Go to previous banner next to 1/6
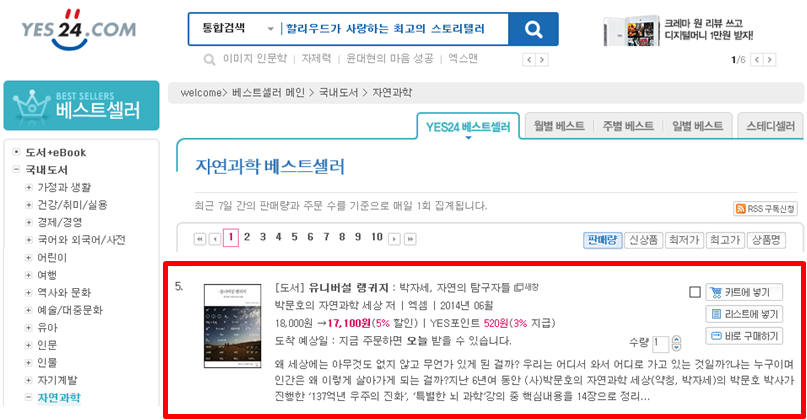This screenshot has width=807, height=420. [757, 60]
